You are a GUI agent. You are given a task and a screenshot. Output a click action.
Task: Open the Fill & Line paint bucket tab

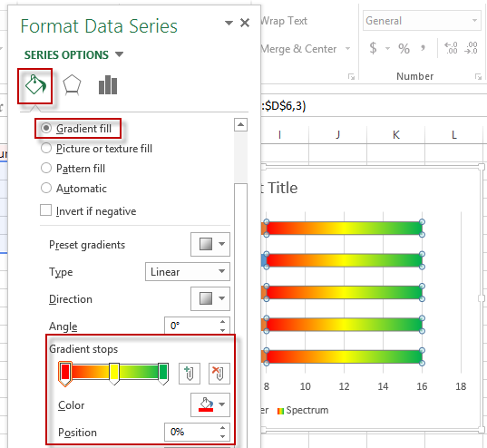click(35, 86)
